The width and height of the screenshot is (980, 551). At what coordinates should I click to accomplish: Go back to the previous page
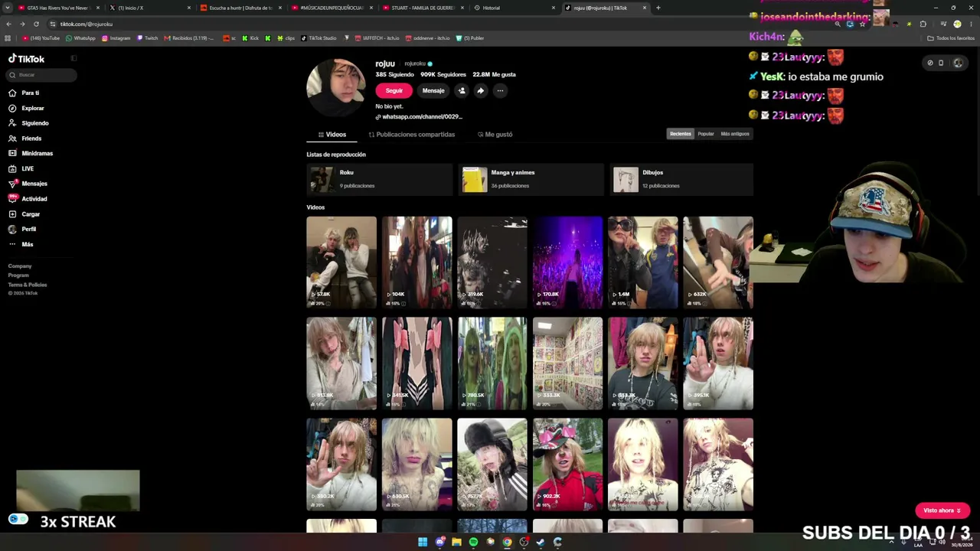tap(8, 24)
